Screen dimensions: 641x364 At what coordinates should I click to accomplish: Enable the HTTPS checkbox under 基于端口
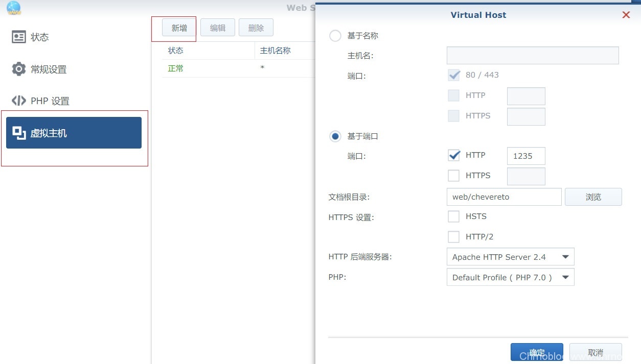[x=453, y=176]
